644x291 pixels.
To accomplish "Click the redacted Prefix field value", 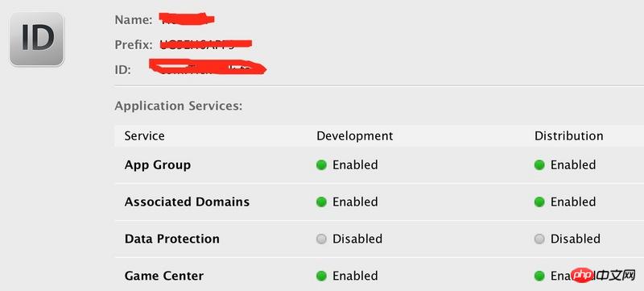I will (205, 44).
